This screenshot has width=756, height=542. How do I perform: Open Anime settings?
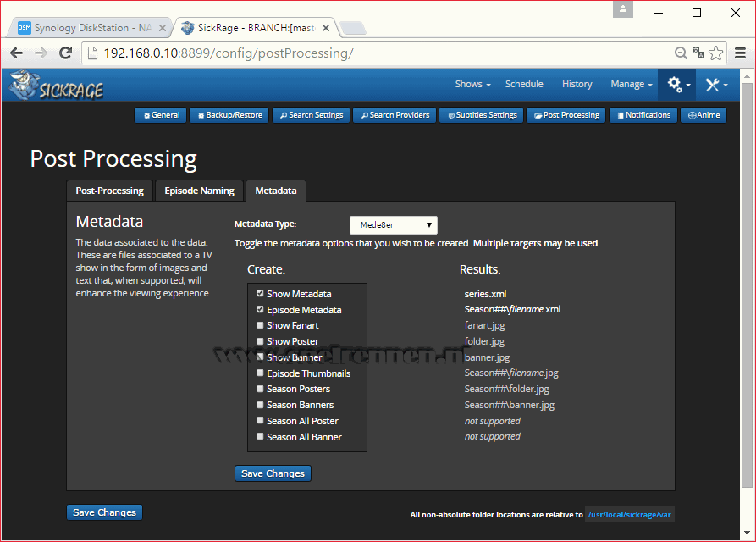click(704, 115)
